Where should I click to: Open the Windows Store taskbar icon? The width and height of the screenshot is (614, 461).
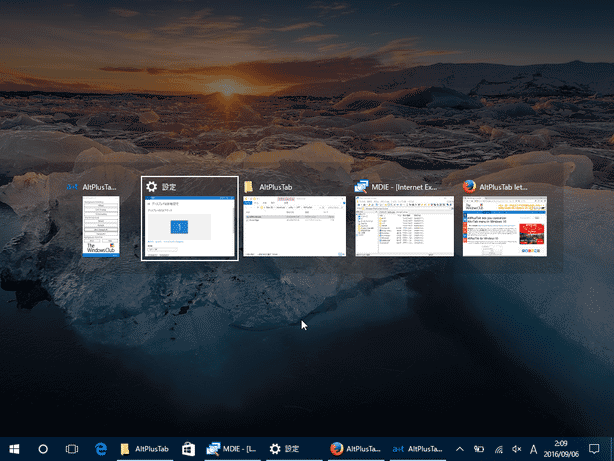click(x=188, y=449)
